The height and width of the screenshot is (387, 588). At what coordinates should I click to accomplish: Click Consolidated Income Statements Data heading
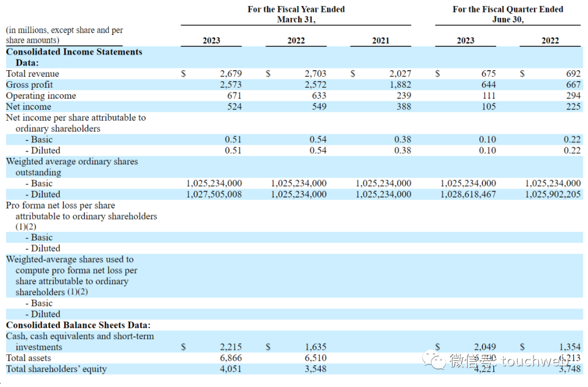pyautogui.click(x=74, y=57)
